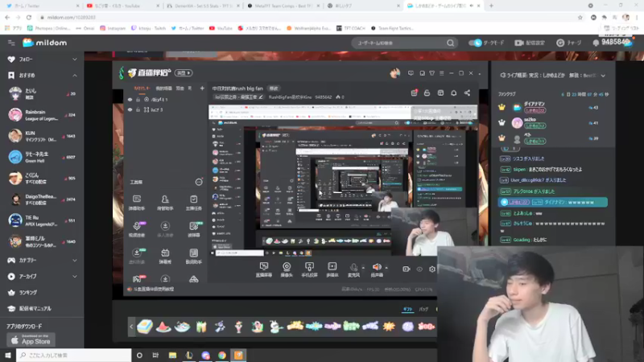
Task: Toggle the preview eye icon near settings gear
Action: coord(419,269)
